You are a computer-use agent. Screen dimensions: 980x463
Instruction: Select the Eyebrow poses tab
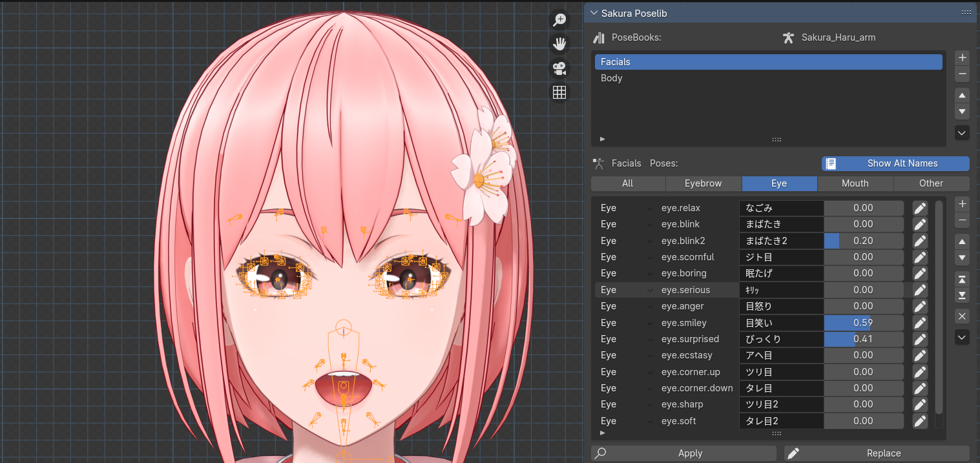pos(704,183)
